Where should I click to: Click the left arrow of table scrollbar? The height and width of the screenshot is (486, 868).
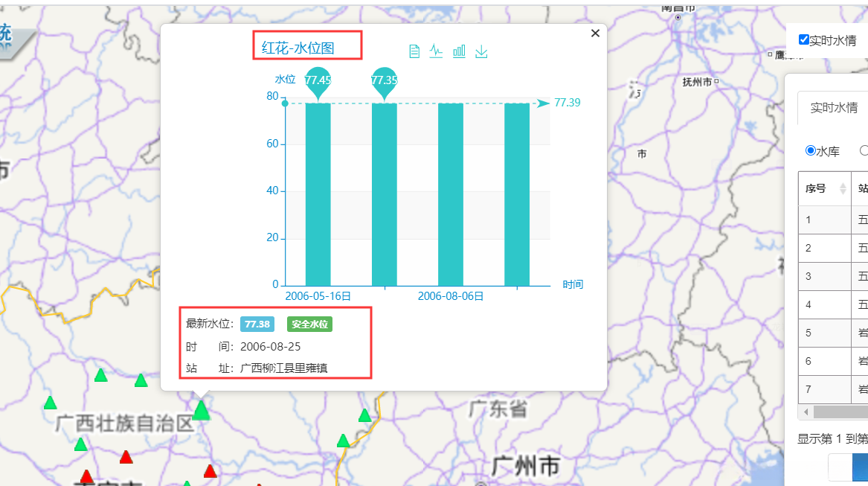[806, 412]
